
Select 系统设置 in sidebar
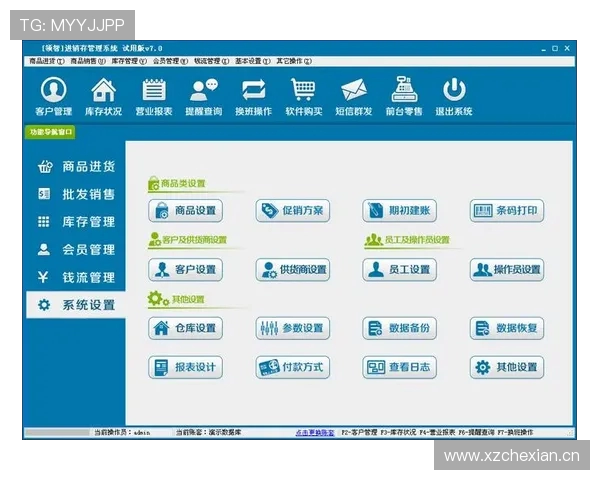coord(76,305)
